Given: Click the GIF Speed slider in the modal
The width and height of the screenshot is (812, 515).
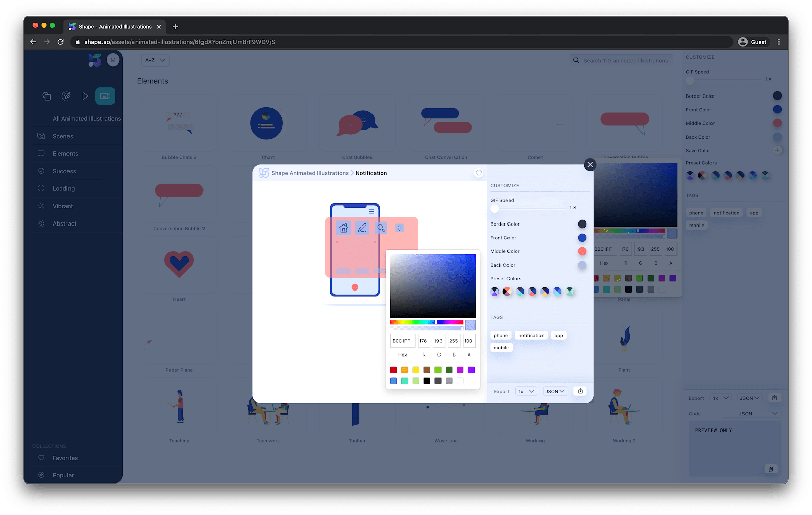Looking at the screenshot, I should coord(528,208).
